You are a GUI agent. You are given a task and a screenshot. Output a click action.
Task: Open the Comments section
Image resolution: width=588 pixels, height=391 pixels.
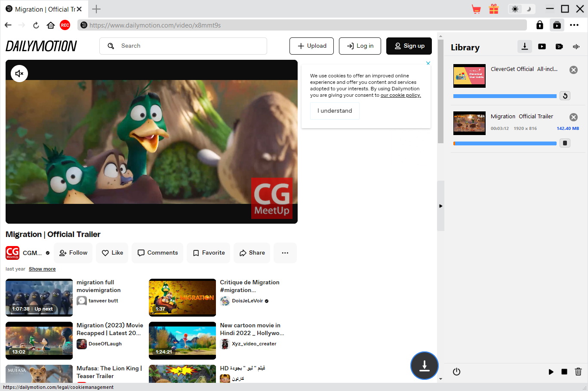(x=157, y=253)
